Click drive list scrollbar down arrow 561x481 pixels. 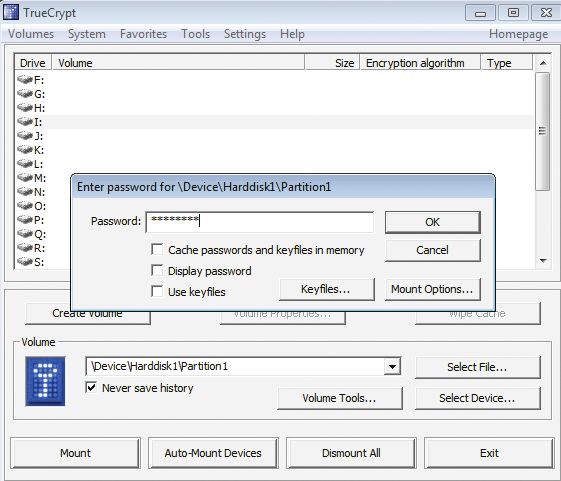(543, 260)
